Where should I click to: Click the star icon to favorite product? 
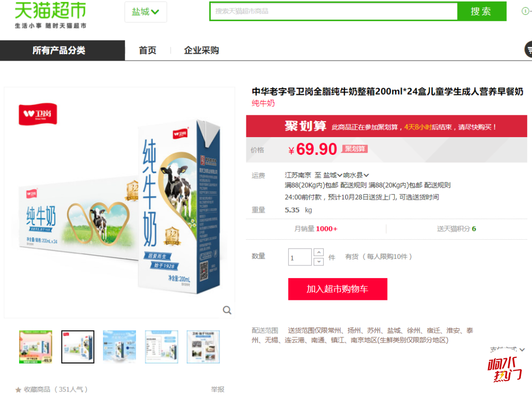coord(18,390)
